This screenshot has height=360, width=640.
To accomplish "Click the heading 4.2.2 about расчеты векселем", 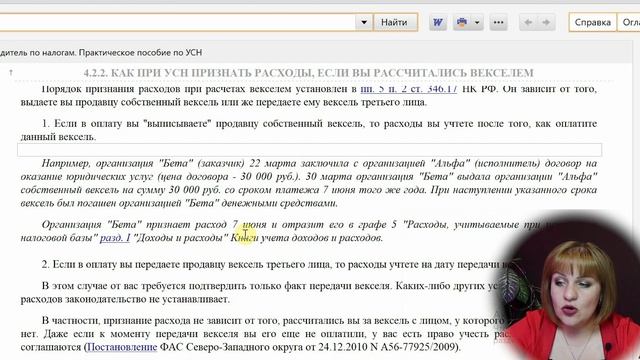I will click(x=308, y=73).
